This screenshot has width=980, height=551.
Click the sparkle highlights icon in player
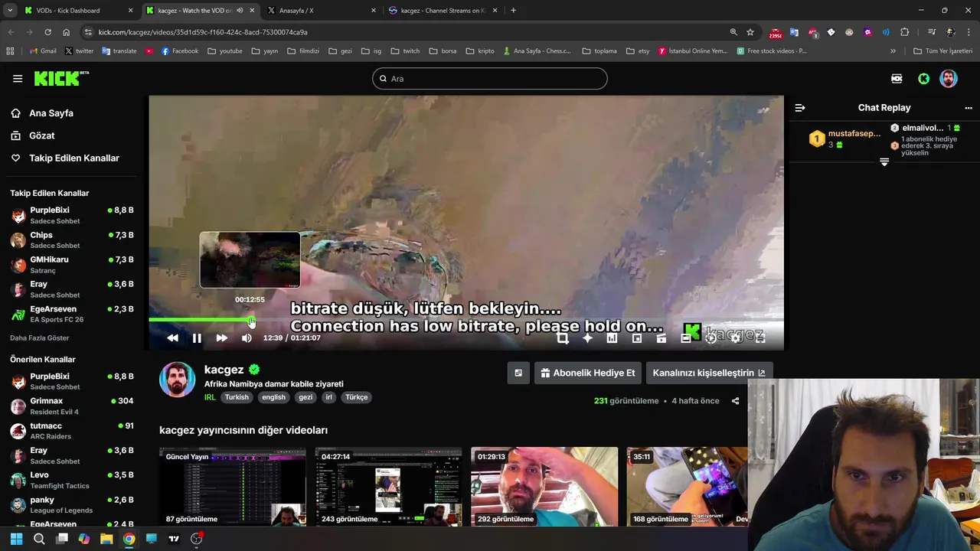pyautogui.click(x=587, y=337)
